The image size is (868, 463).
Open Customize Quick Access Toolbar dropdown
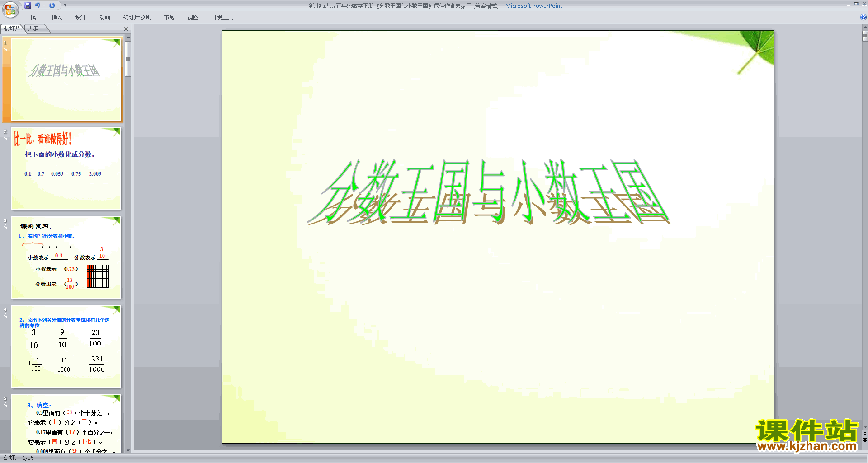(65, 5)
